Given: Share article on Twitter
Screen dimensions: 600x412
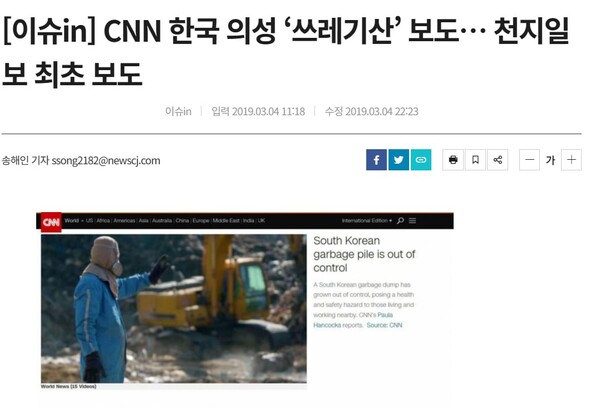Looking at the screenshot, I should click(x=398, y=160).
